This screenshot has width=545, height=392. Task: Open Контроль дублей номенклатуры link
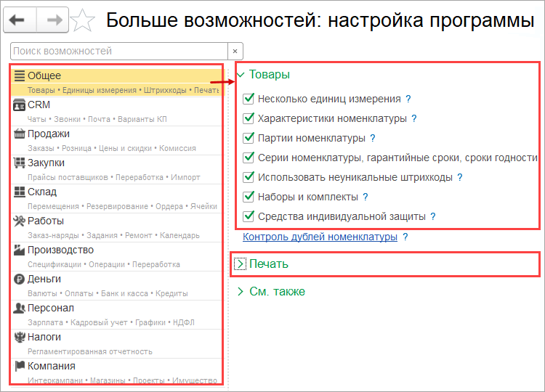point(320,237)
